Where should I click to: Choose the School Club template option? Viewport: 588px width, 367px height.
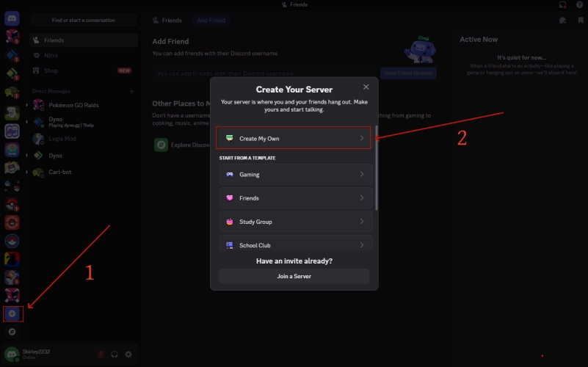pos(296,243)
